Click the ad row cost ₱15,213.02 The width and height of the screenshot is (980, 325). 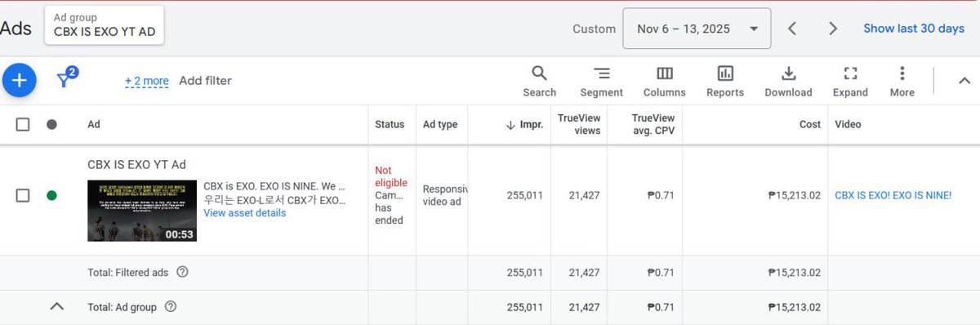[x=794, y=195]
